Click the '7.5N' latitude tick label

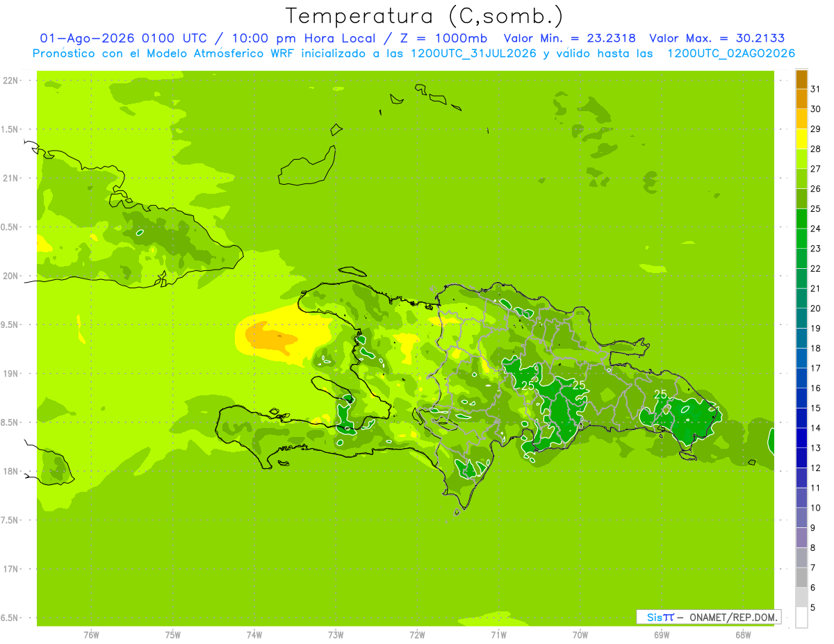tap(10, 520)
